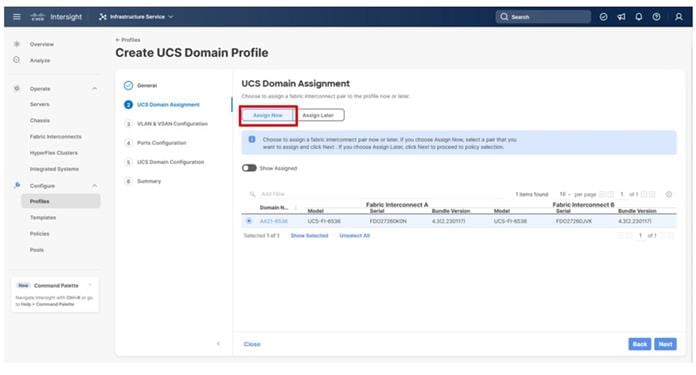The width and height of the screenshot is (696, 375).
Task: Go to Analyze in the sidebar
Action: pyautogui.click(x=40, y=60)
